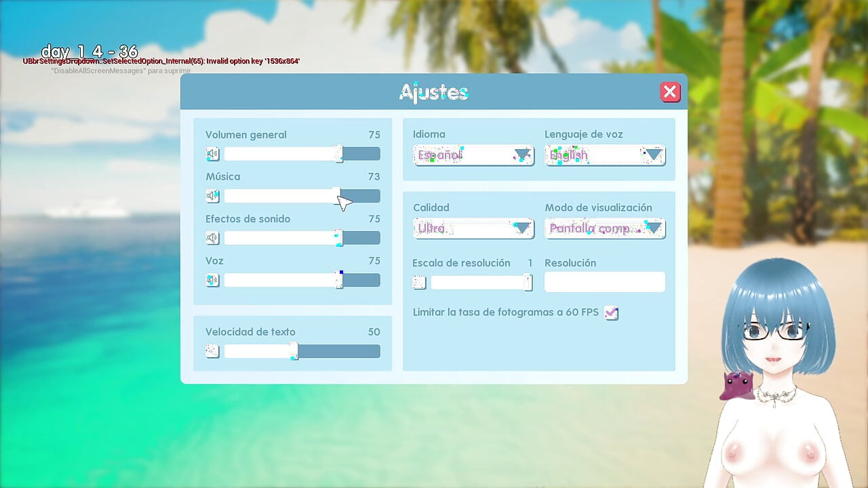Click the Velocidad de texto value 50
868x488 pixels.
(374, 332)
